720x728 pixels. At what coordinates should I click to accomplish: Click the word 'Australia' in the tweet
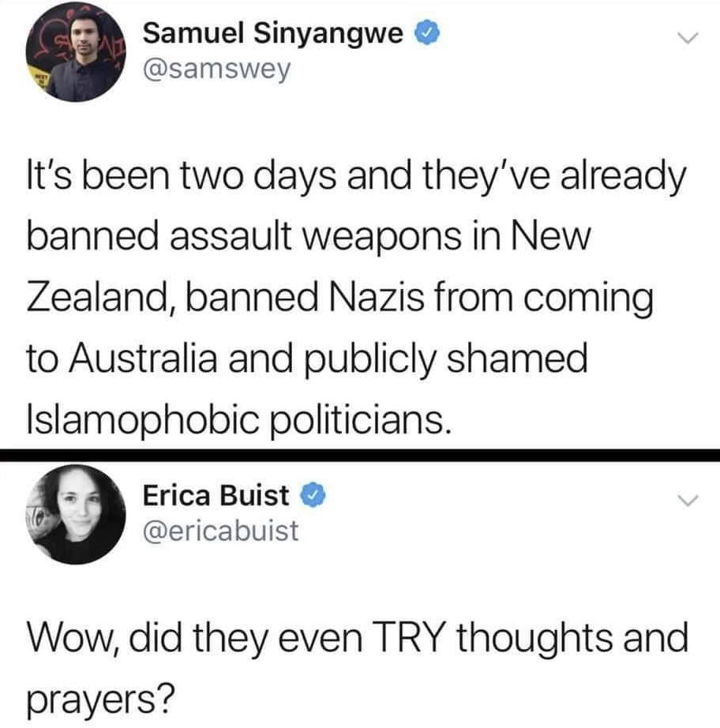(x=144, y=358)
